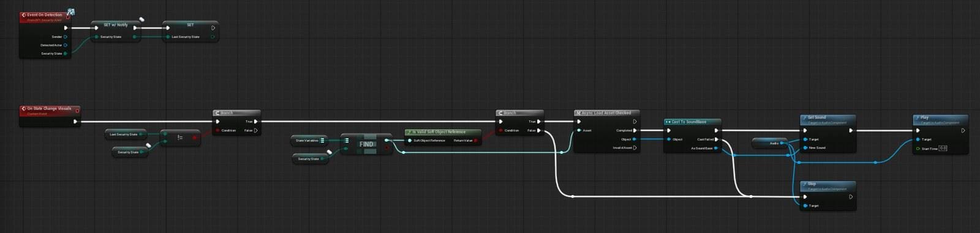This screenshot has height=233, width=980.
Task: Select the Last Security State variable getter node
Action: 126,134
